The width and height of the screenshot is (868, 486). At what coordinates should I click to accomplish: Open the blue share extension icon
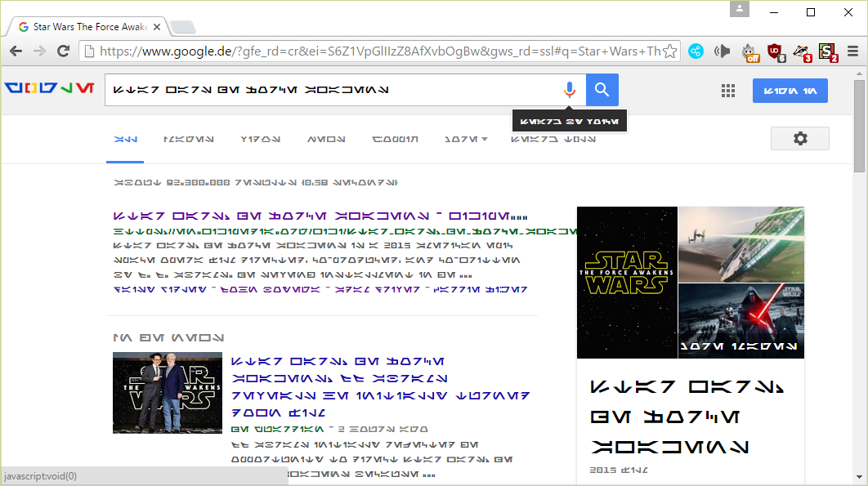pyautogui.click(x=696, y=51)
